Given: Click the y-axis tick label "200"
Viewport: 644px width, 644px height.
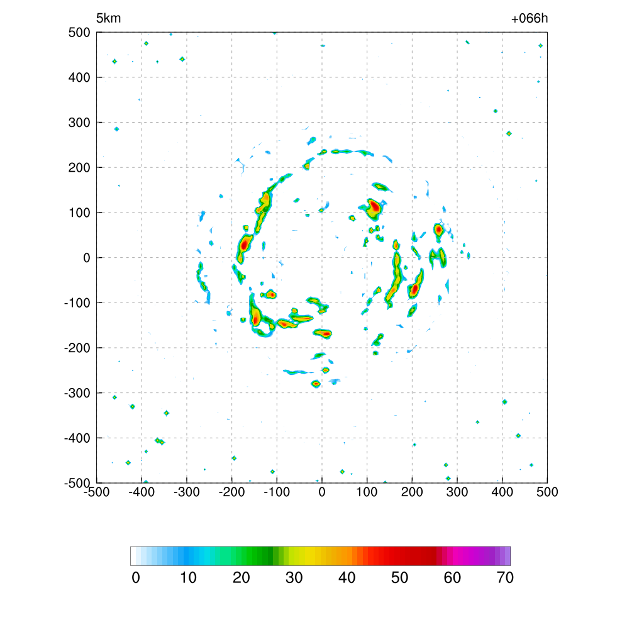Looking at the screenshot, I should [x=79, y=167].
